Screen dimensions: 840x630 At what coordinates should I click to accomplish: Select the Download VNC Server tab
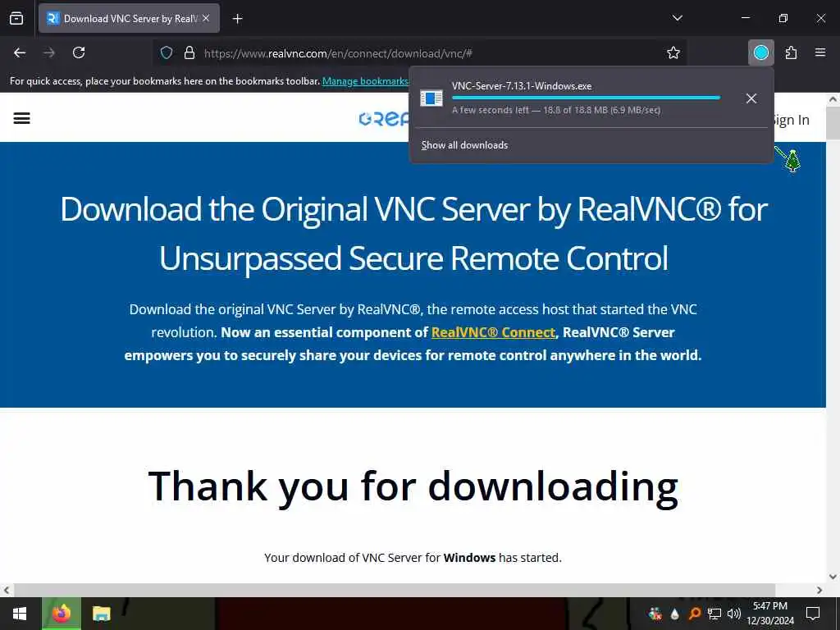coord(129,18)
